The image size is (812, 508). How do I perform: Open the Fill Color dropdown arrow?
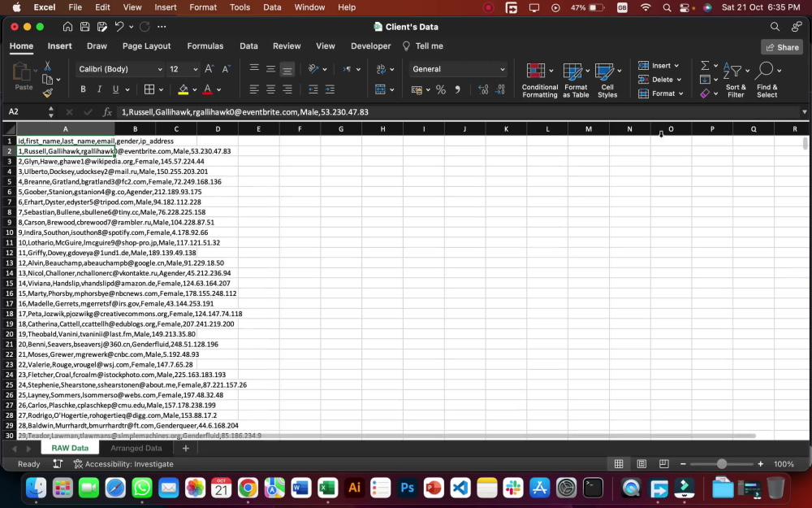195,89
